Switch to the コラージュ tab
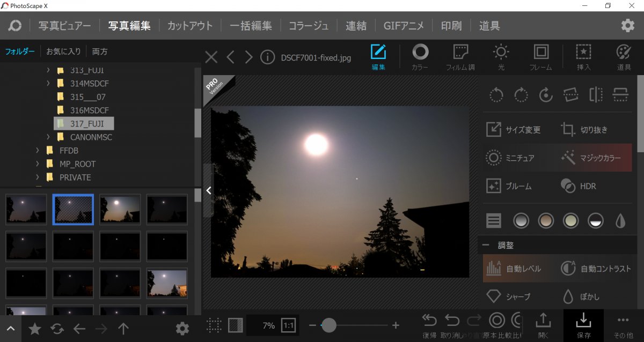This screenshot has width=644, height=342. 309,26
